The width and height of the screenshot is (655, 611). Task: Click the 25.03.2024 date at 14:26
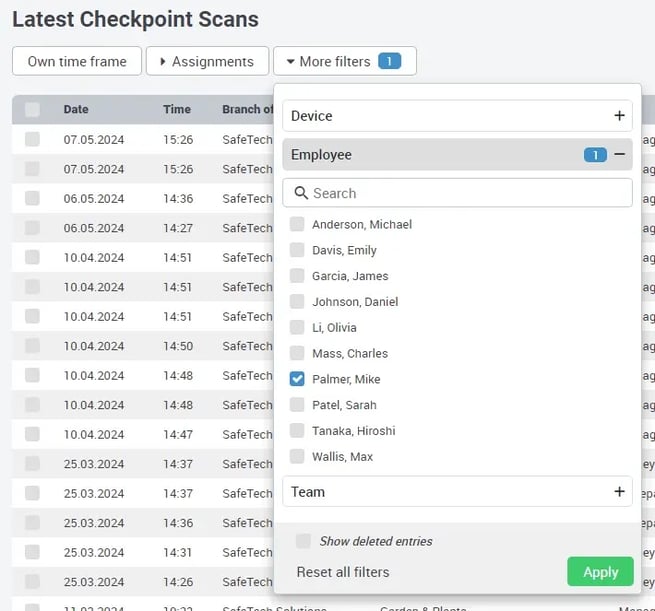pos(94,582)
